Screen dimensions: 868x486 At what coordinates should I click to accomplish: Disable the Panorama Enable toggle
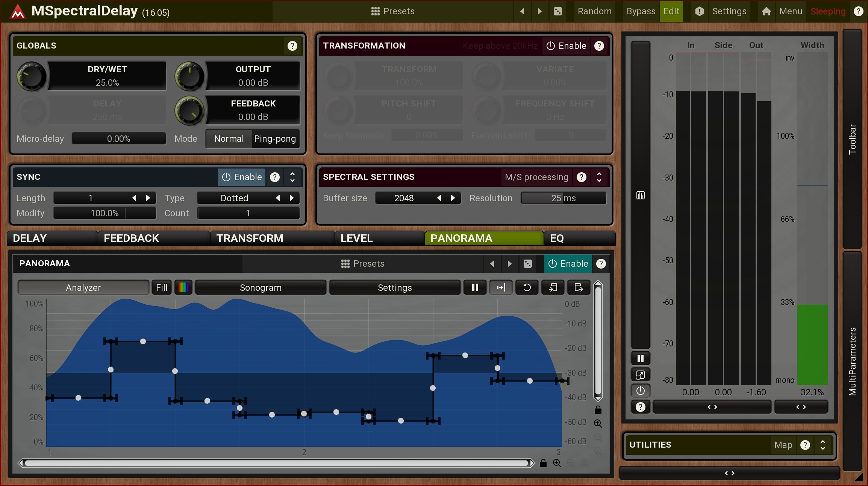568,264
